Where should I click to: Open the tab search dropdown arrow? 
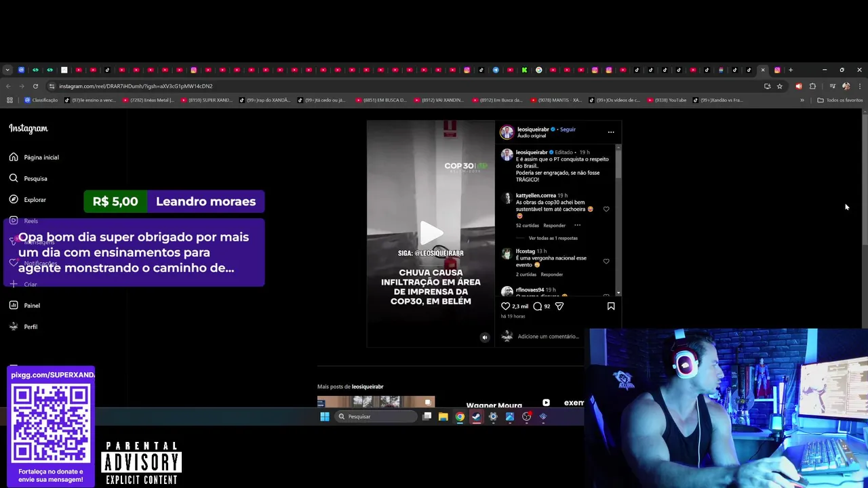point(7,70)
